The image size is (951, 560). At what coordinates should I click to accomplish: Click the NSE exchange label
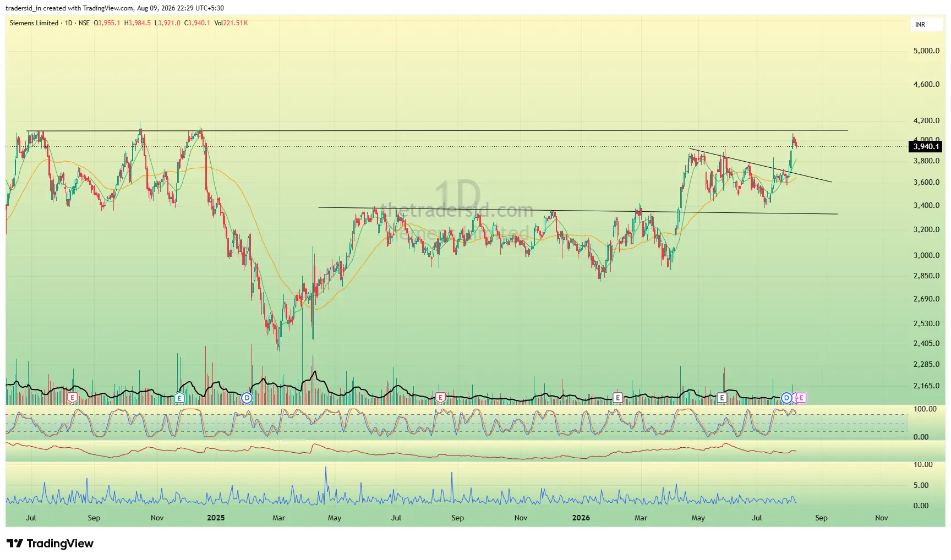pos(84,23)
